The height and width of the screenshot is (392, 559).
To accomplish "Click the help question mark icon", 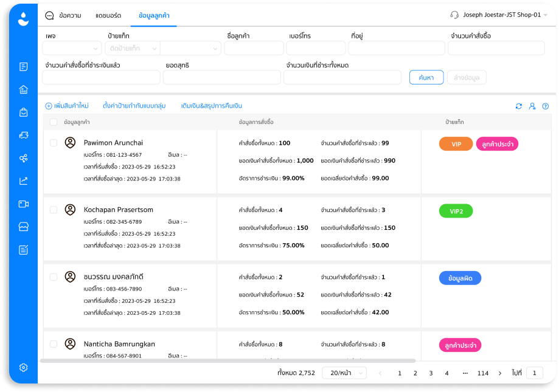I will (x=546, y=106).
